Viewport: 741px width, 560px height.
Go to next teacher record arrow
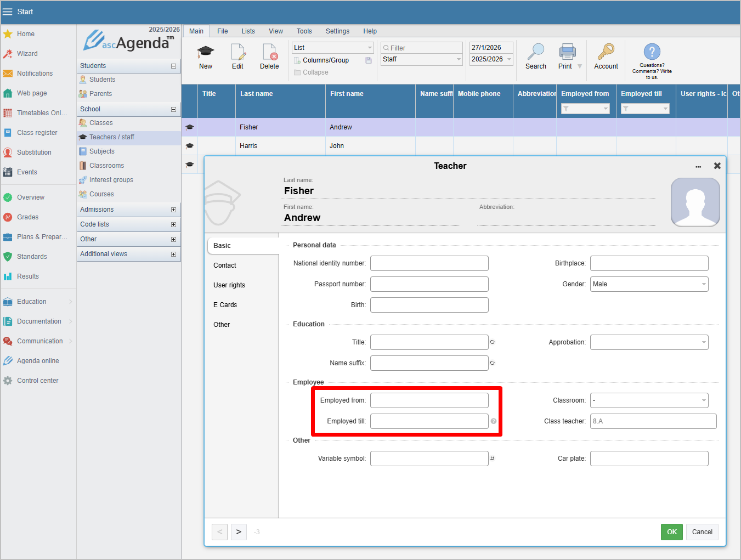(x=239, y=532)
